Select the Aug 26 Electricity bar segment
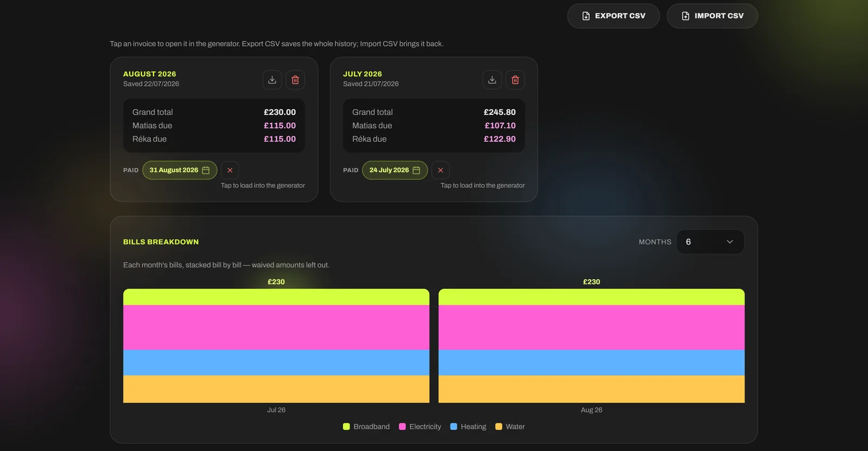868x451 pixels. pyautogui.click(x=591, y=327)
